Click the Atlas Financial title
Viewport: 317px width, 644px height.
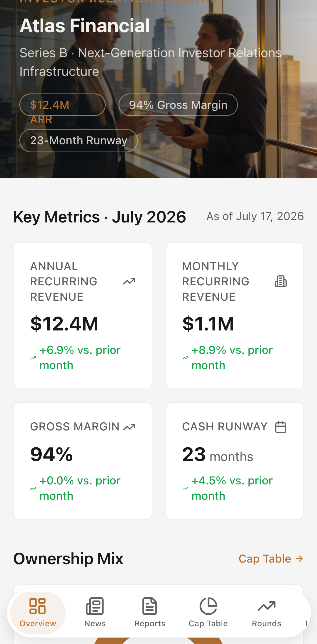tap(85, 26)
